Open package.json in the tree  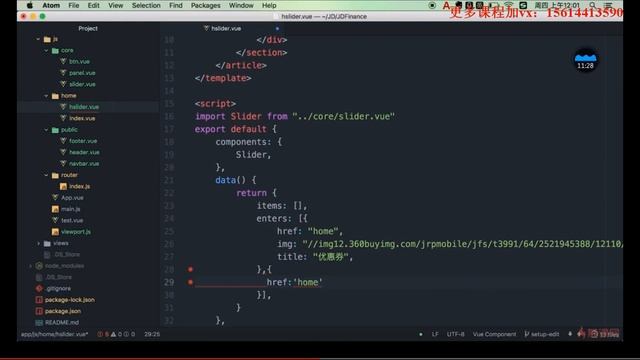click(63, 311)
